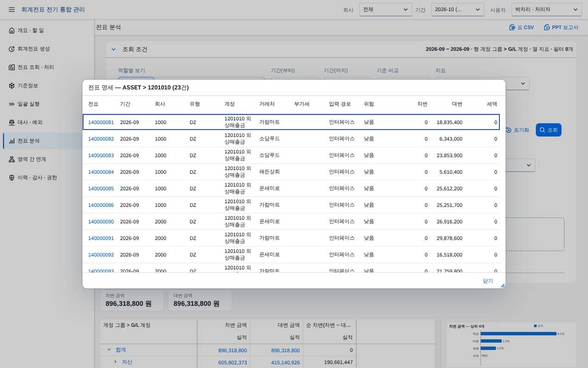This screenshot has width=588, height=368.
Task: Click the magnifier icon on 조회 button
Action: tap(543, 130)
